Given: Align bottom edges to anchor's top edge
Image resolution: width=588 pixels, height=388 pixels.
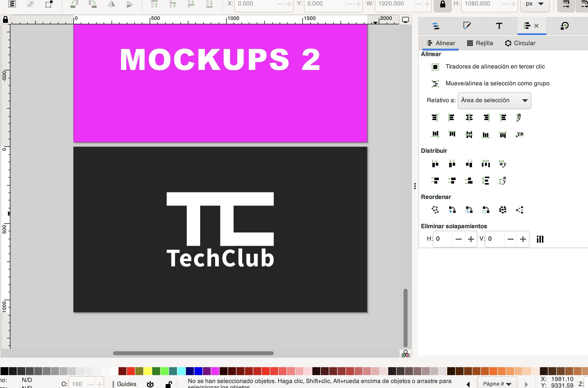Looking at the screenshot, I should [435, 134].
